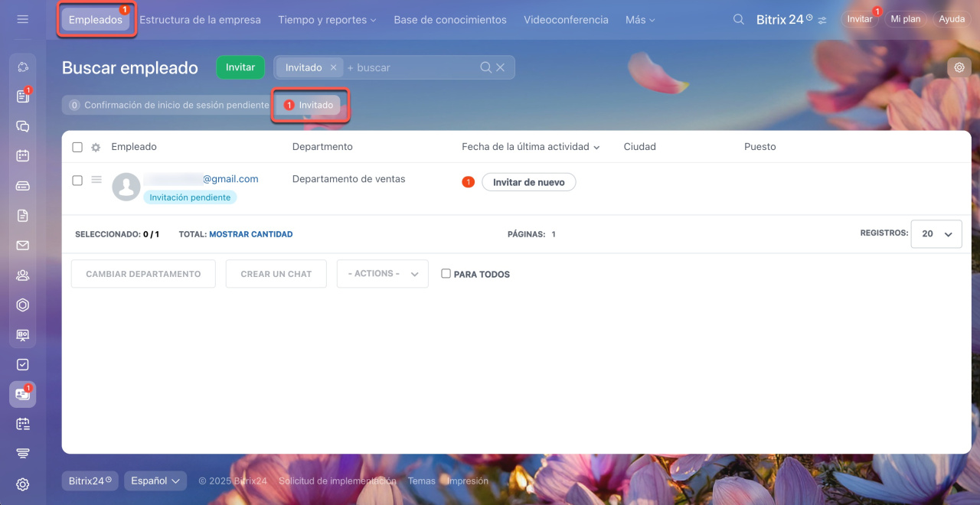Viewport: 980px width, 505px height.
Task: Open the hexagon sidebar icon
Action: point(22,305)
